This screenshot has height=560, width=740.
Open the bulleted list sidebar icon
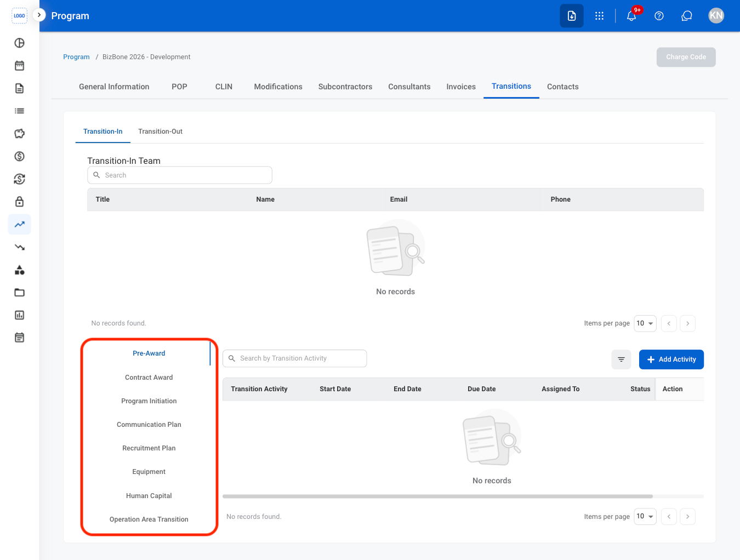(19, 111)
